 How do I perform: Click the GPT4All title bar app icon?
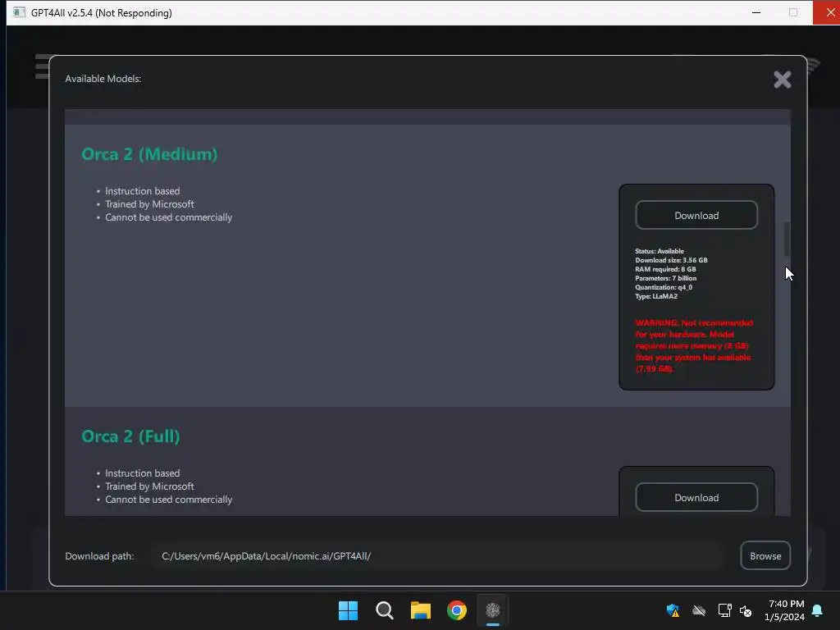(19, 12)
